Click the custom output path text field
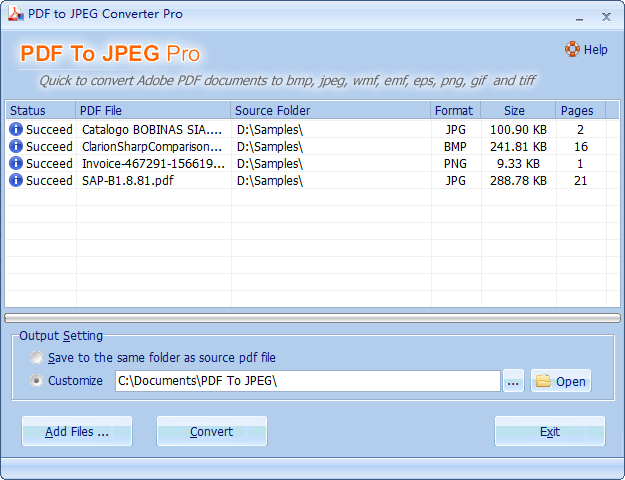The width and height of the screenshot is (625, 480). (307, 381)
